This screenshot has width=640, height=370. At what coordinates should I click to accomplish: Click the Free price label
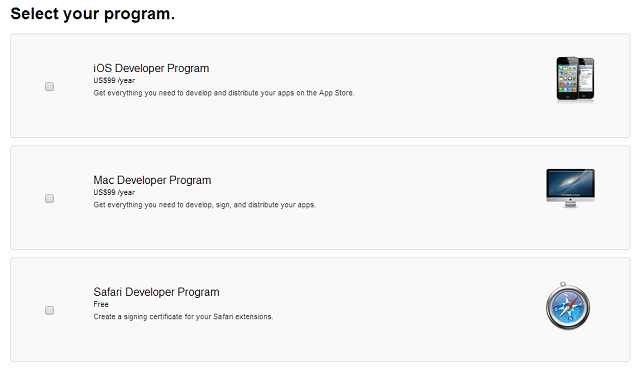(x=101, y=304)
